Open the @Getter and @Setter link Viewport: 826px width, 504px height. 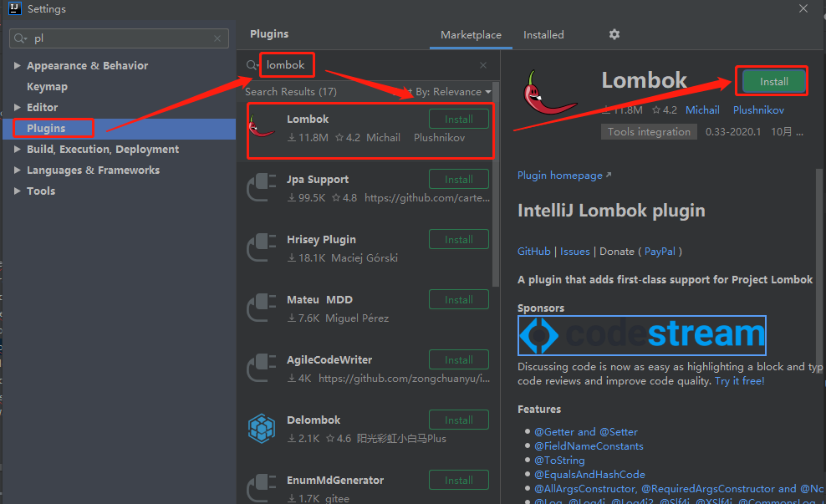586,432
